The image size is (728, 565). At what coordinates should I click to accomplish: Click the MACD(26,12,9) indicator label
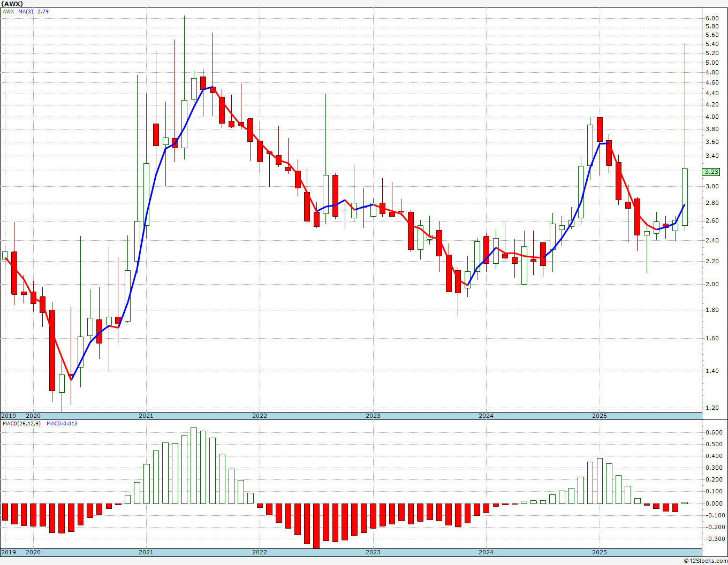pos(21,424)
